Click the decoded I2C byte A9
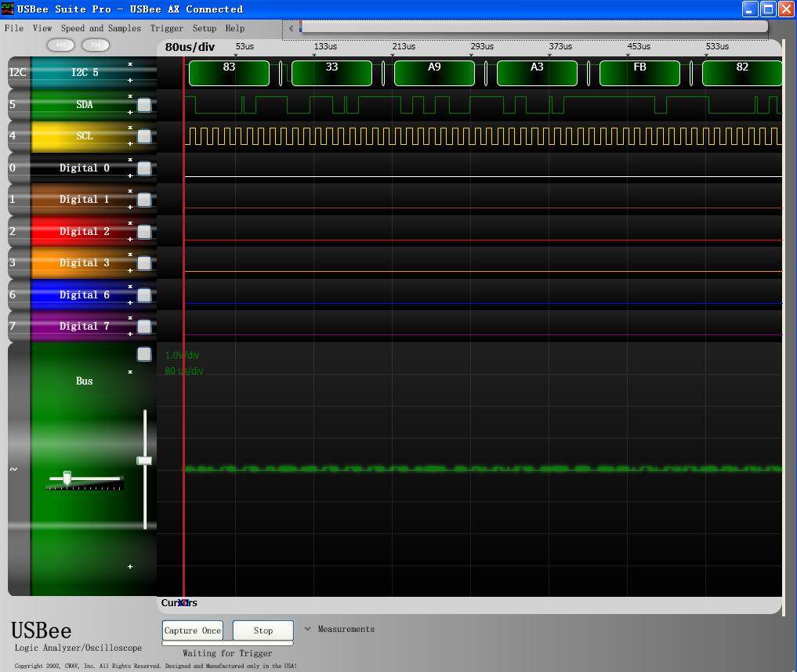 pos(434,73)
